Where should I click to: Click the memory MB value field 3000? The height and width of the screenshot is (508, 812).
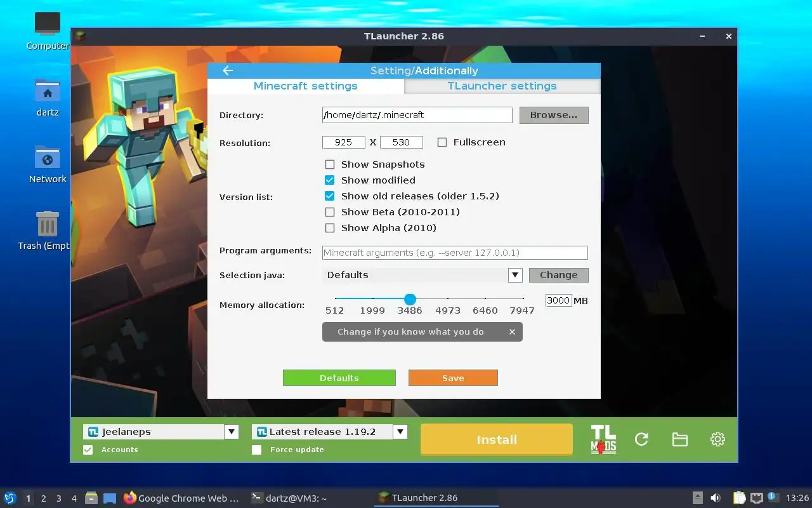tap(559, 300)
